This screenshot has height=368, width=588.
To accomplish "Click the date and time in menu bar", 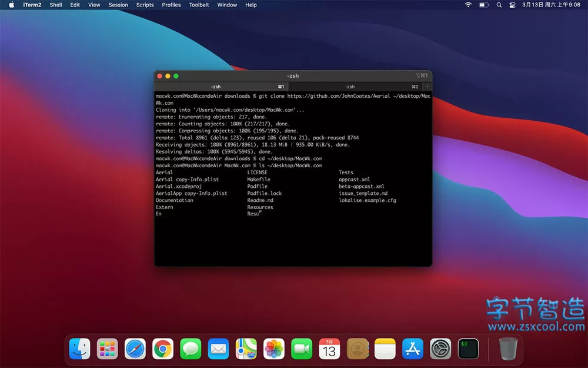I will pyautogui.click(x=551, y=5).
